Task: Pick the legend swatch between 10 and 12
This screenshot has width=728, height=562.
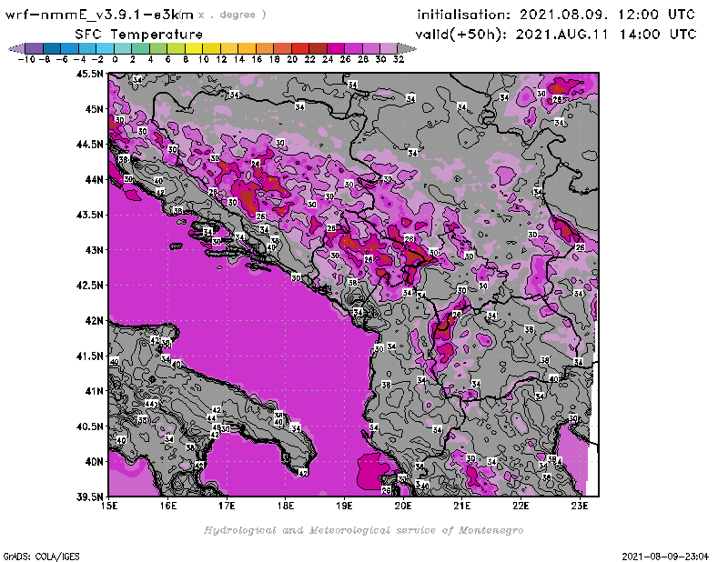Action: [x=211, y=48]
